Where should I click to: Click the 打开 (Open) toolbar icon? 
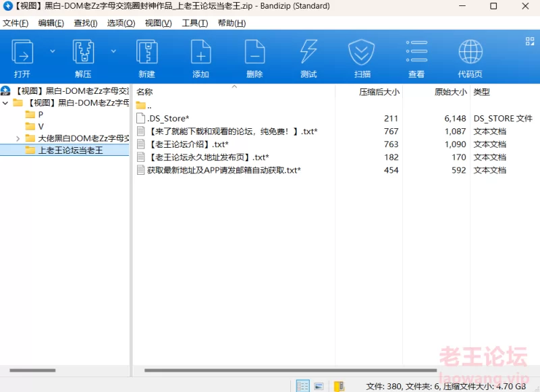(22, 52)
